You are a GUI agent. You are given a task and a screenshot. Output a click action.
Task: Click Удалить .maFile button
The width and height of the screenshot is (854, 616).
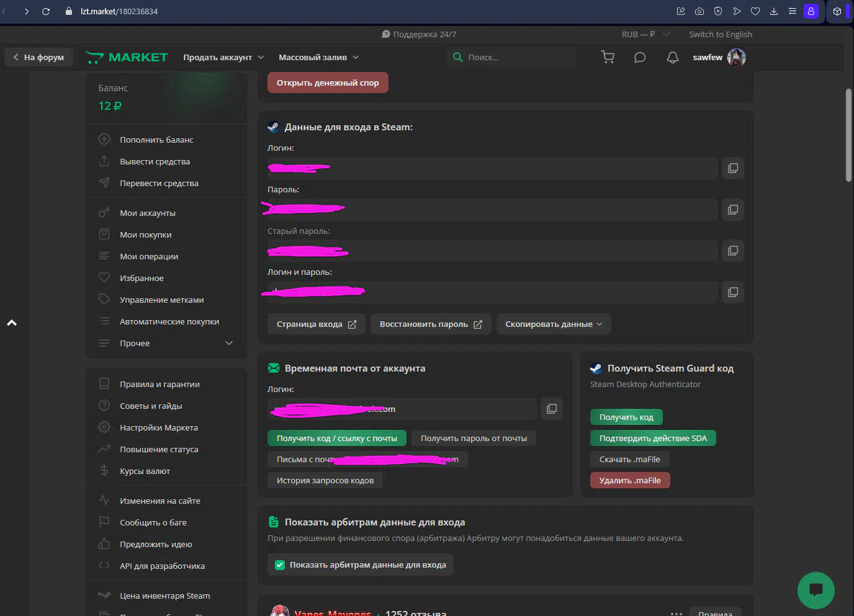[630, 480]
